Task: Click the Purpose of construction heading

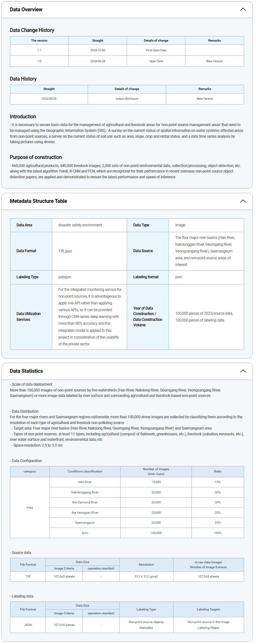Action: coord(36,157)
